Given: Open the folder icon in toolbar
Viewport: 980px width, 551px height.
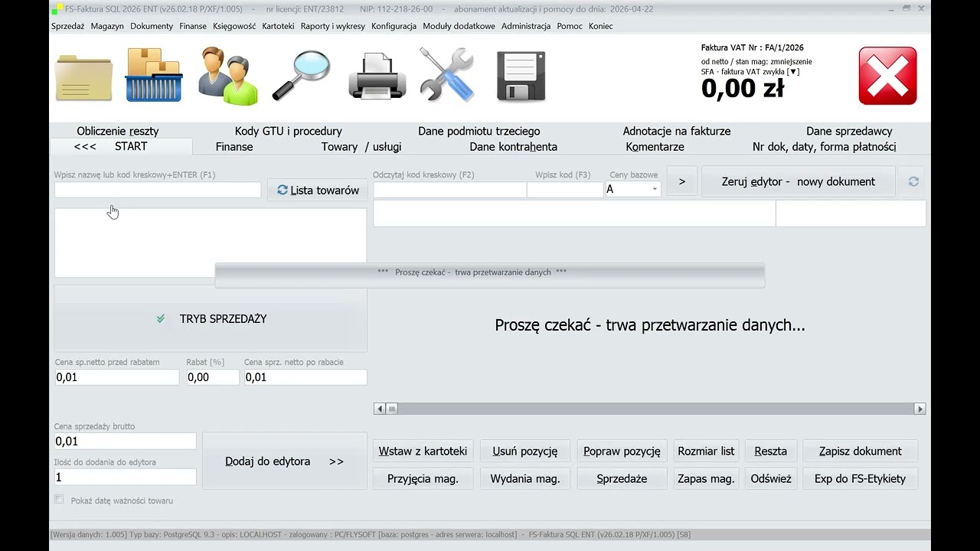Looking at the screenshot, I should [84, 77].
